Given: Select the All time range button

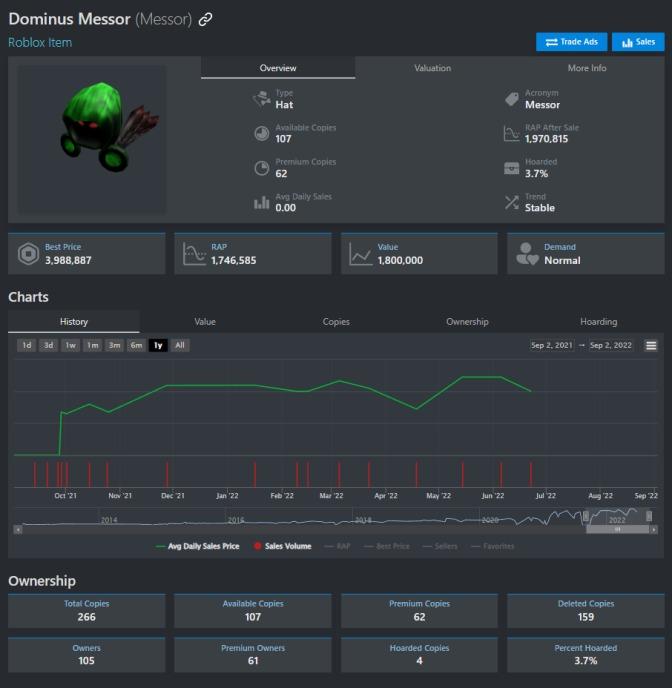Looking at the screenshot, I should 179,345.
